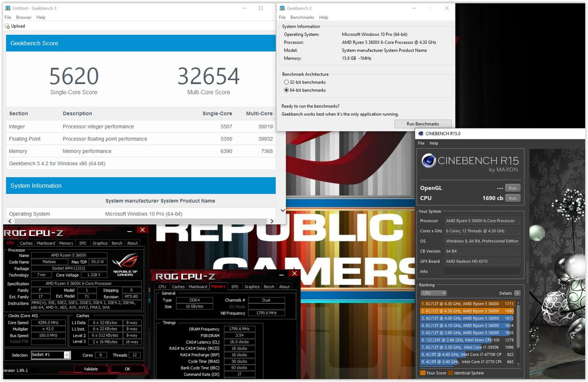Click the Geekbench results vertical scrollbar down arrow
The height and width of the screenshot is (382, 588).
(x=282, y=211)
